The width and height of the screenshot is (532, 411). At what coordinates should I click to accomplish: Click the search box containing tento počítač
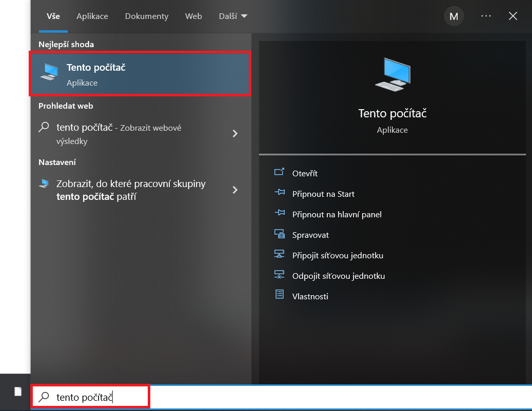pos(281,397)
